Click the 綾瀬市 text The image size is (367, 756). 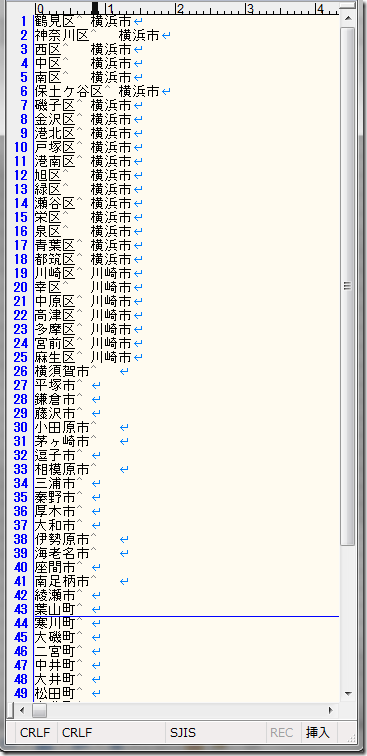point(55,594)
